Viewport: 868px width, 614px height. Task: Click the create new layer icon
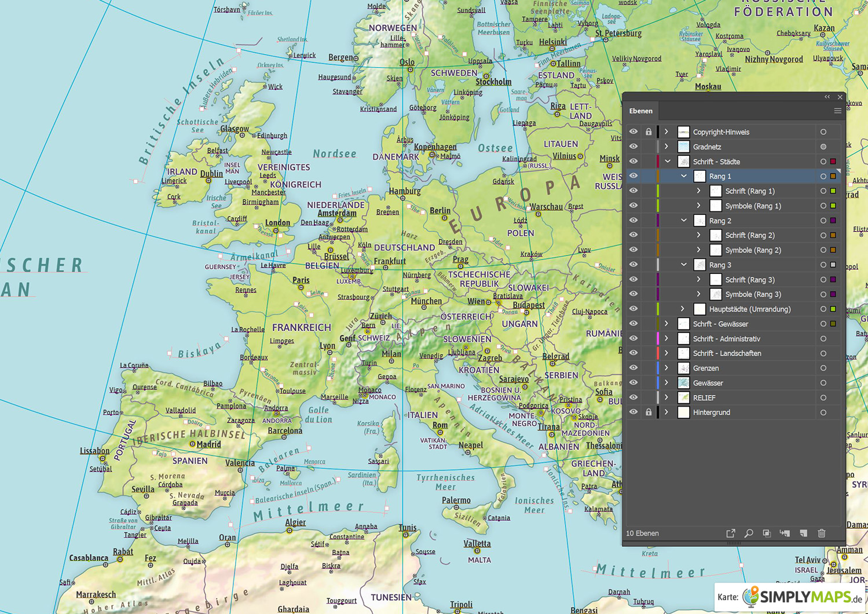pyautogui.click(x=803, y=533)
